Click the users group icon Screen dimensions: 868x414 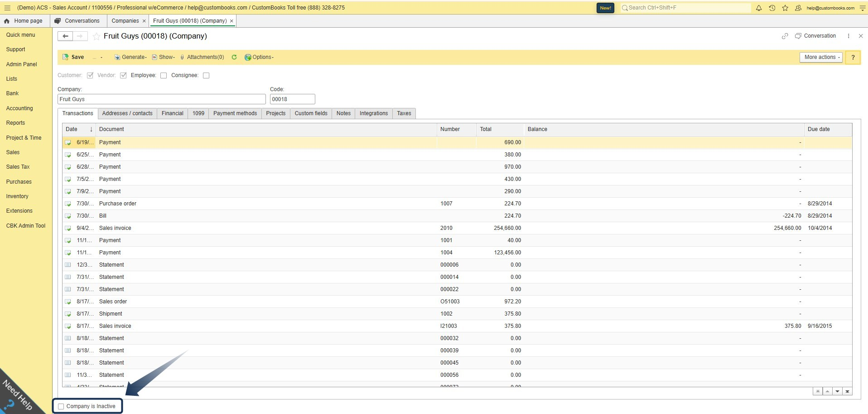tap(798, 8)
